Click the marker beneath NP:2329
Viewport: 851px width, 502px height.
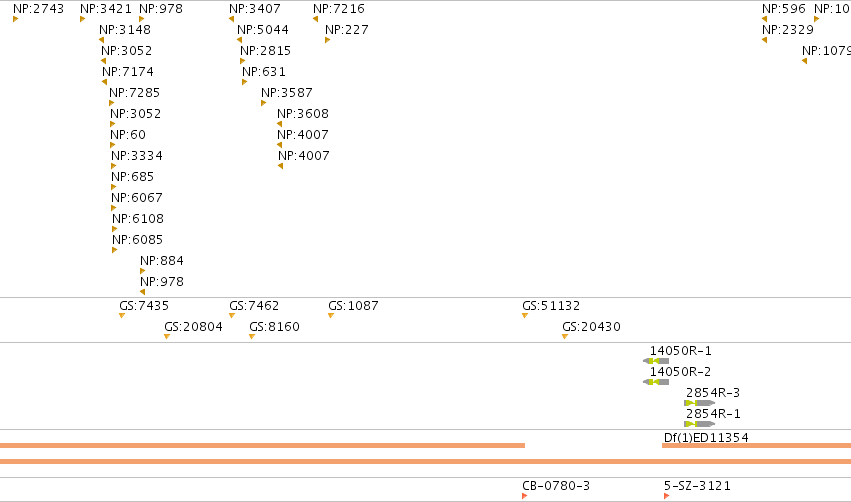click(765, 40)
